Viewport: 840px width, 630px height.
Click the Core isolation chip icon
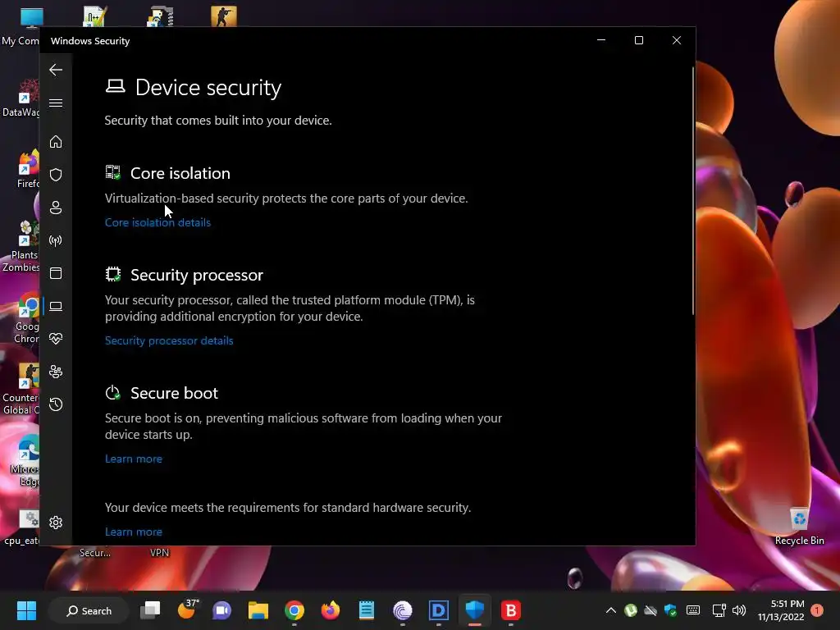[113, 172]
